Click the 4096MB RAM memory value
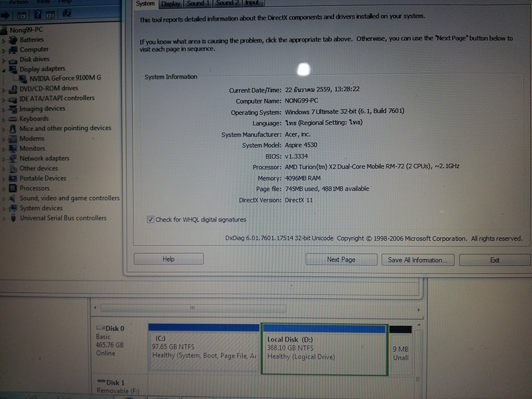Viewport: 532px width, 399px height. (x=303, y=178)
